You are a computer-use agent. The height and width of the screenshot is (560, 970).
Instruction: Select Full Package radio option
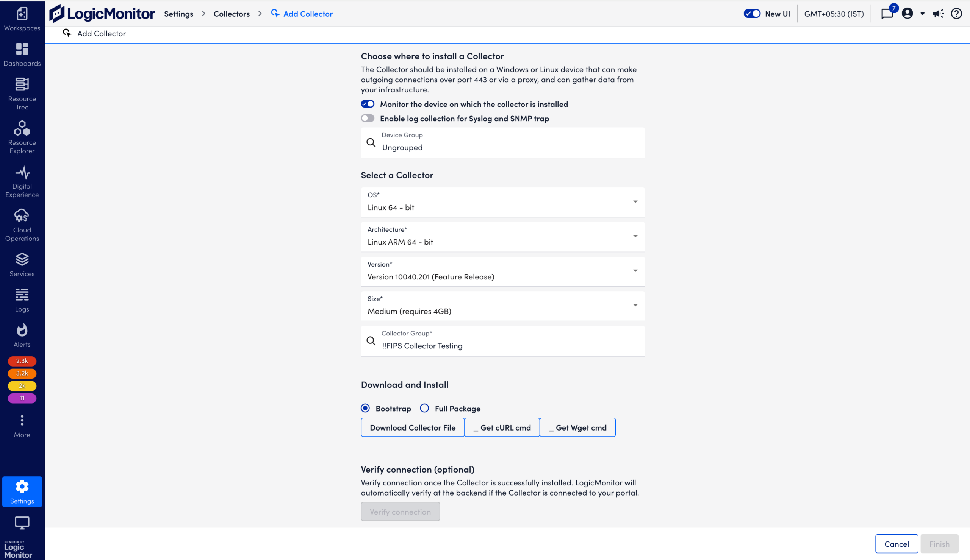click(424, 408)
